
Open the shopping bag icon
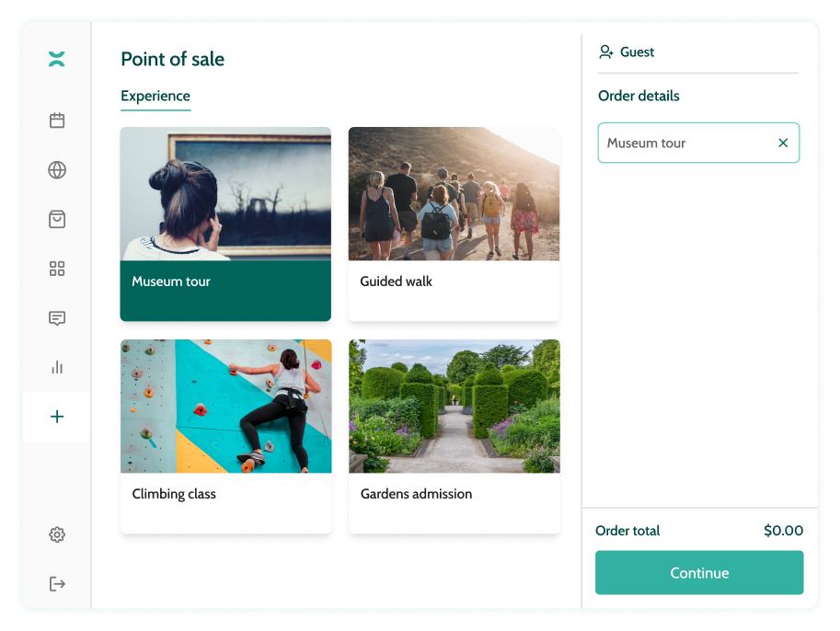click(57, 219)
